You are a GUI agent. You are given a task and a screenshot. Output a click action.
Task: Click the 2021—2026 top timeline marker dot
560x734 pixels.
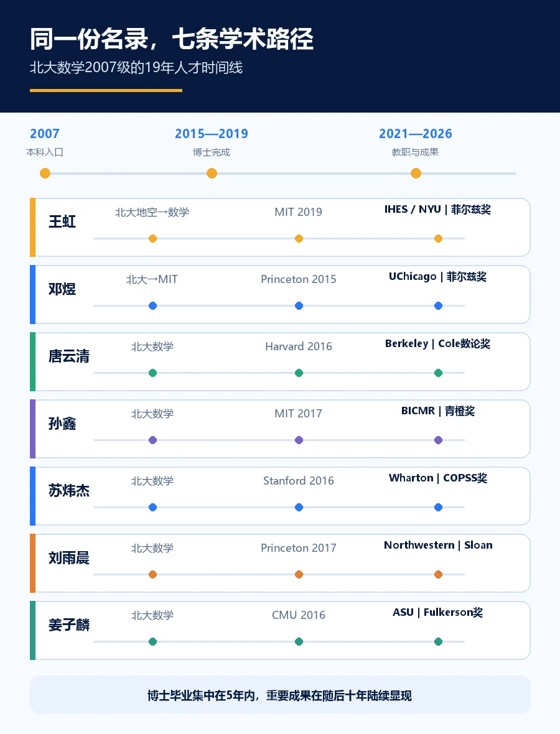click(x=416, y=174)
